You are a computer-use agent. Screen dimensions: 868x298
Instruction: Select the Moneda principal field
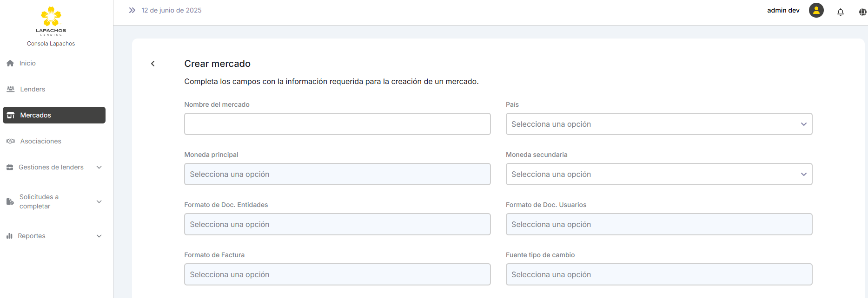337,174
